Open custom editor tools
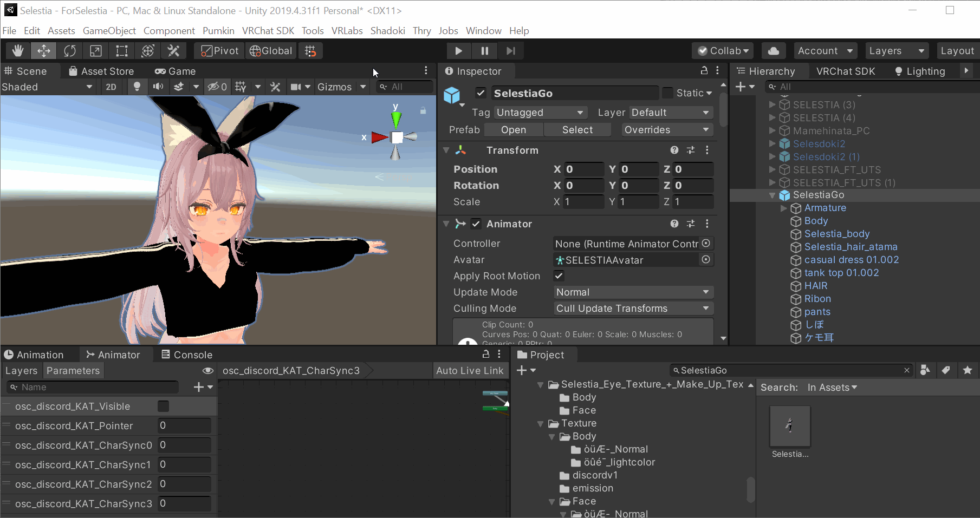The image size is (980, 518). (x=174, y=51)
